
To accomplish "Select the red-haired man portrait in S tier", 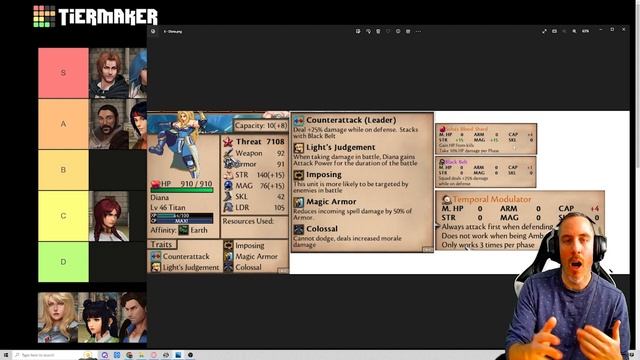I will [109, 73].
